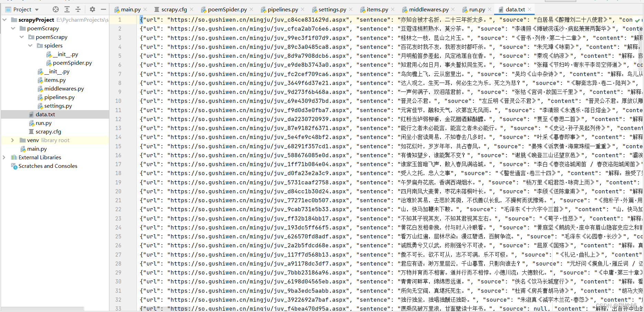The width and height of the screenshot is (644, 312).
Task: Click the venv folder icon
Action: [23, 140]
